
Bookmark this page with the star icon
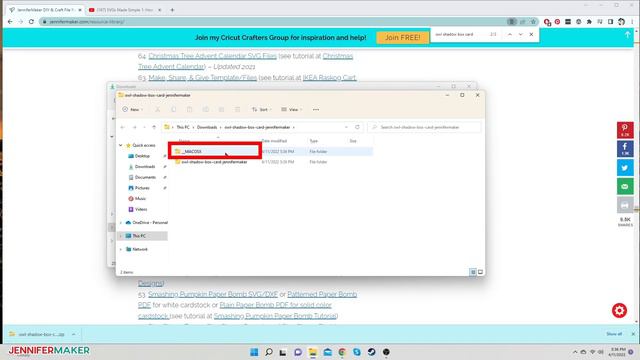coord(533,22)
